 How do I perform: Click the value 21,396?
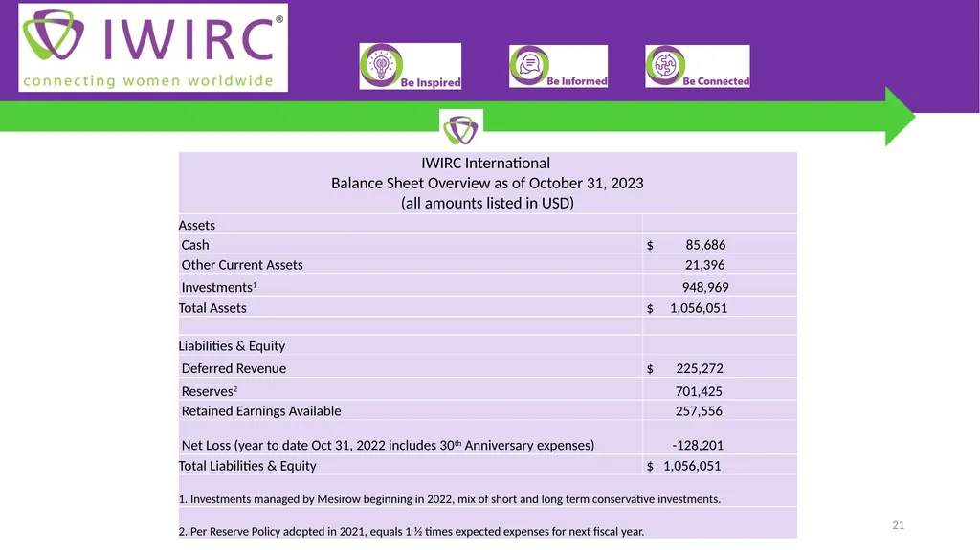(x=705, y=265)
